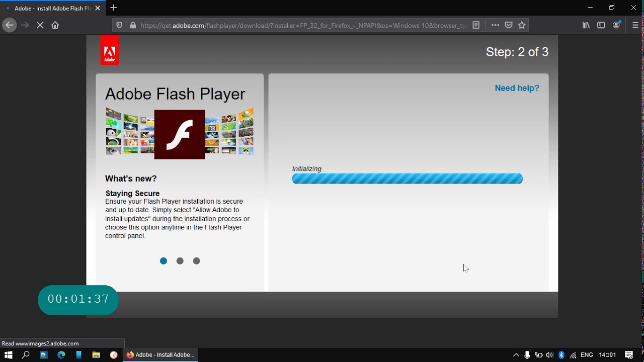Change ENG input language
The image size is (644, 362).
pos(587,355)
